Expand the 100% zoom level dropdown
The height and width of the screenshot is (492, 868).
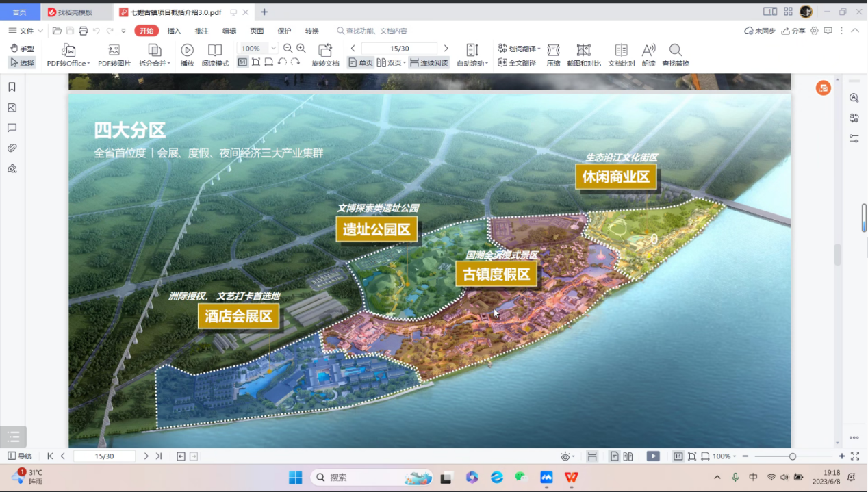[x=273, y=49]
